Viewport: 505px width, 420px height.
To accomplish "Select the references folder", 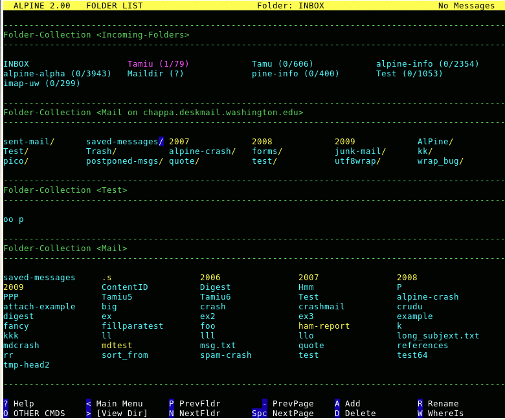I will 422,346.
